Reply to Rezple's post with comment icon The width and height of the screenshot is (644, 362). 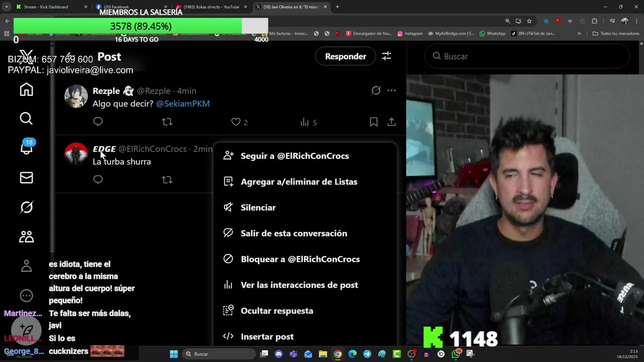coord(98,122)
